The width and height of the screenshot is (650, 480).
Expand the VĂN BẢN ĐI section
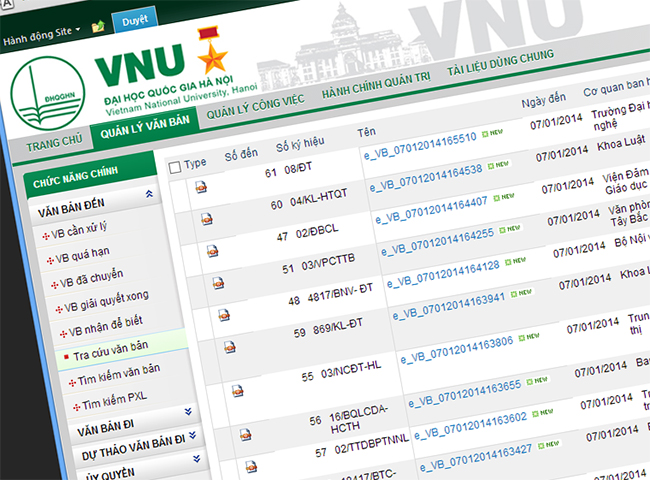click(188, 411)
